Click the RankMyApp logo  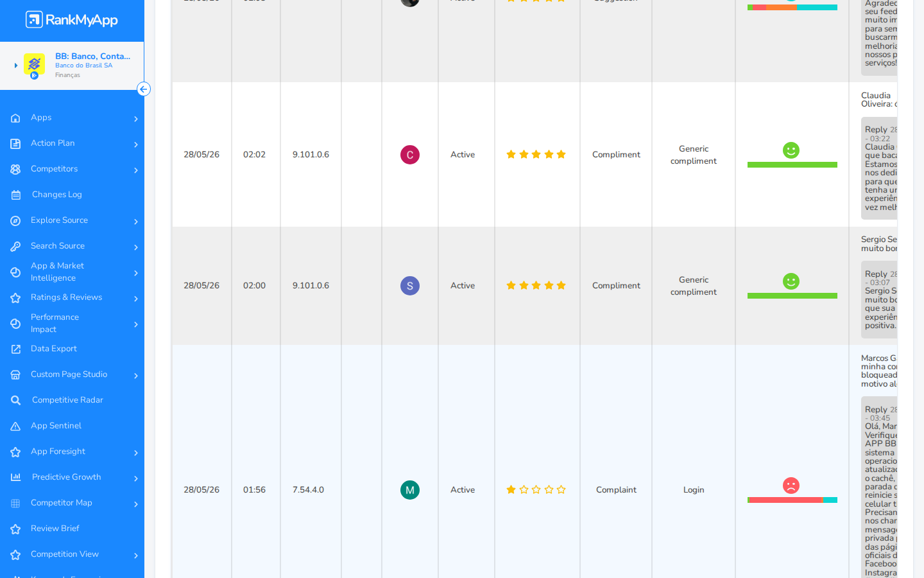pyautogui.click(x=71, y=20)
